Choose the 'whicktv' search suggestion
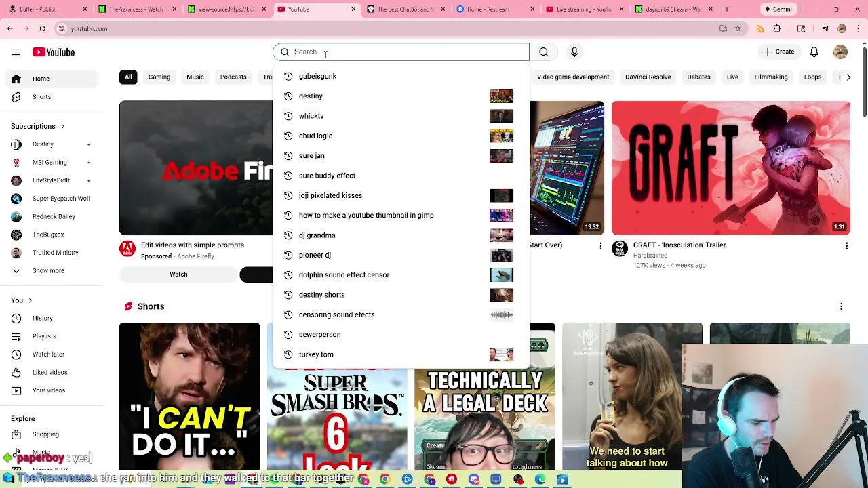Screen dimensions: 868x488 tap(401, 116)
